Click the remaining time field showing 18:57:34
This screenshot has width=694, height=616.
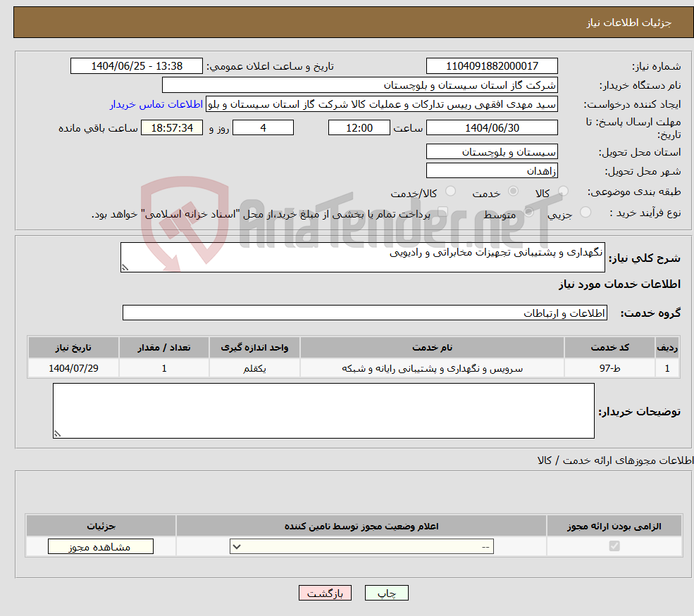click(172, 127)
